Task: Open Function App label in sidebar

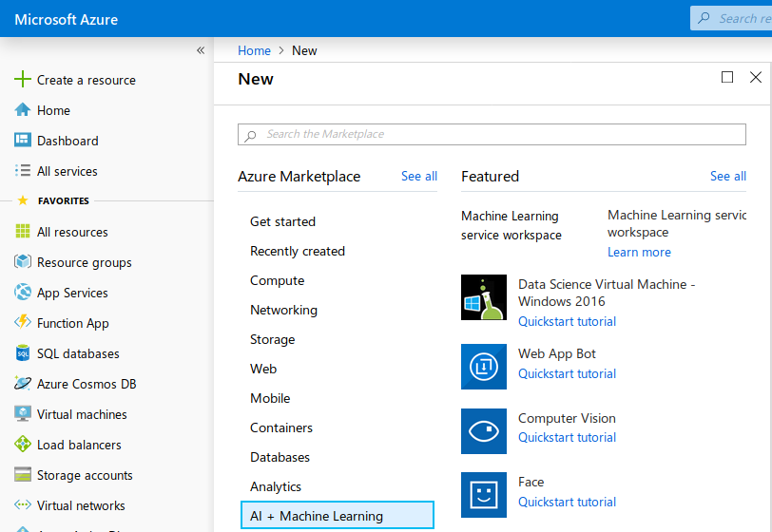Action: point(73,323)
